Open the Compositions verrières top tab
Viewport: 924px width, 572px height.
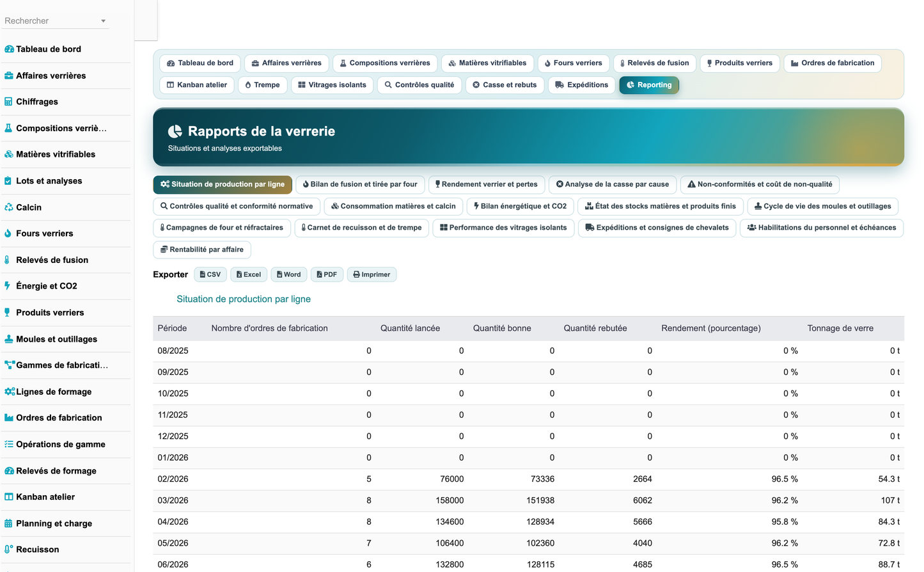pos(385,63)
